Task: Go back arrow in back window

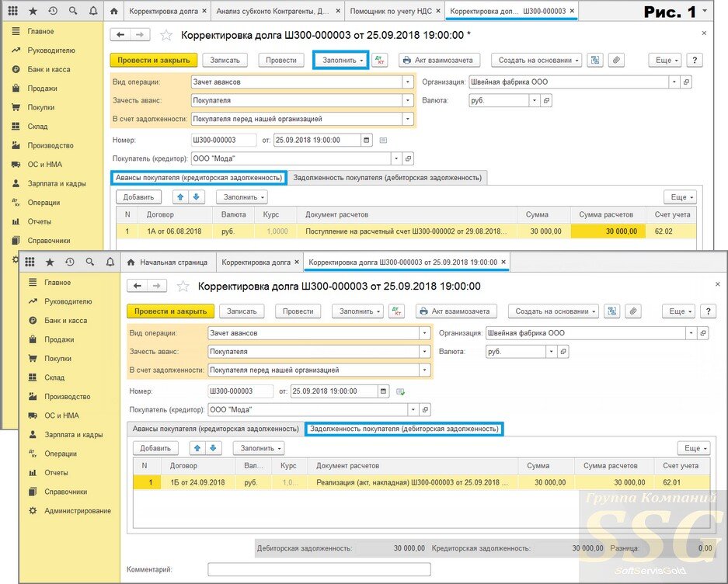Action: (x=120, y=35)
